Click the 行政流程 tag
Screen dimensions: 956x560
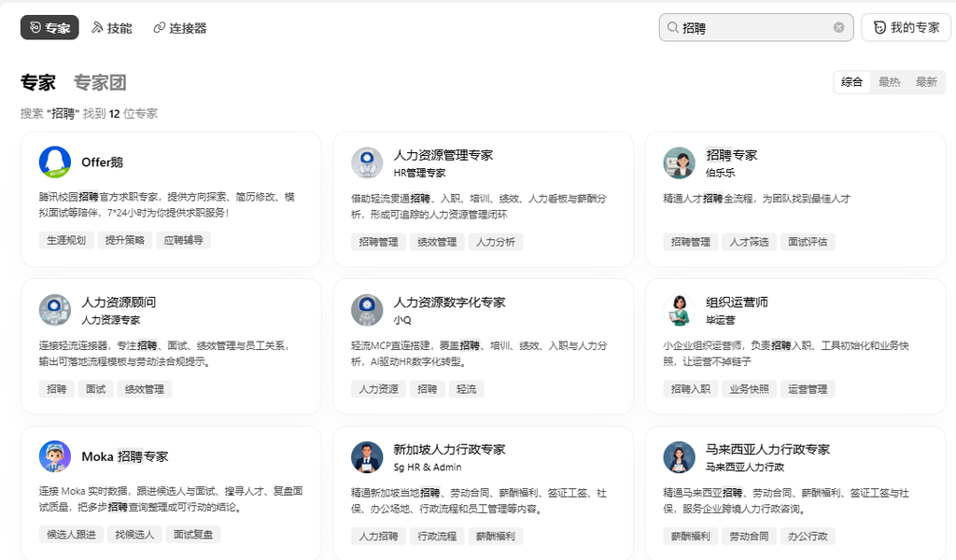pos(437,537)
